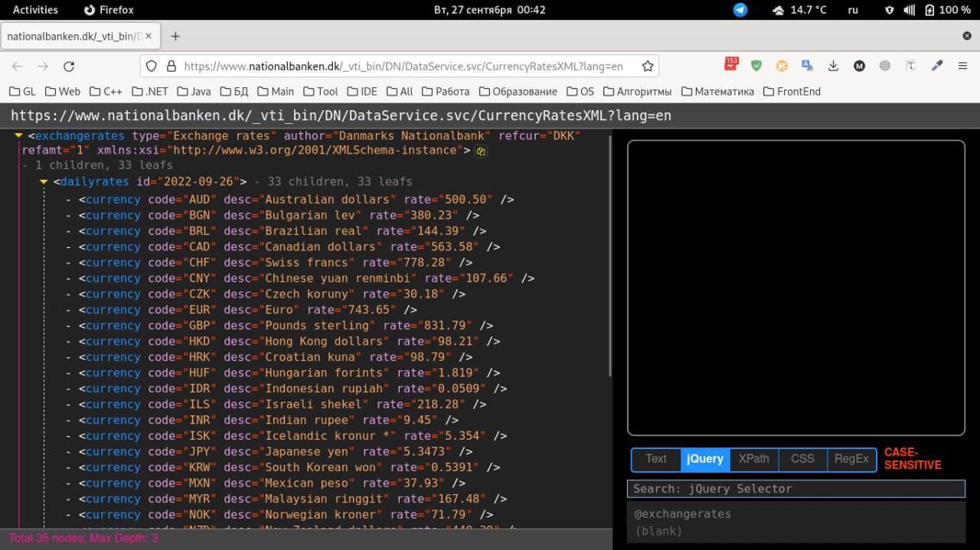Click the browser back arrow
Viewport: 980px width, 550px height.
18,67
